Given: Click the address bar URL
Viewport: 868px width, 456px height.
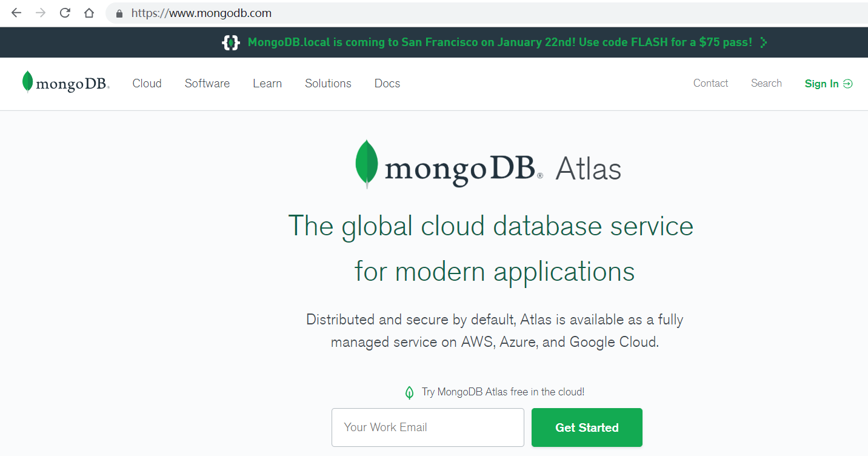Looking at the screenshot, I should tap(201, 13).
